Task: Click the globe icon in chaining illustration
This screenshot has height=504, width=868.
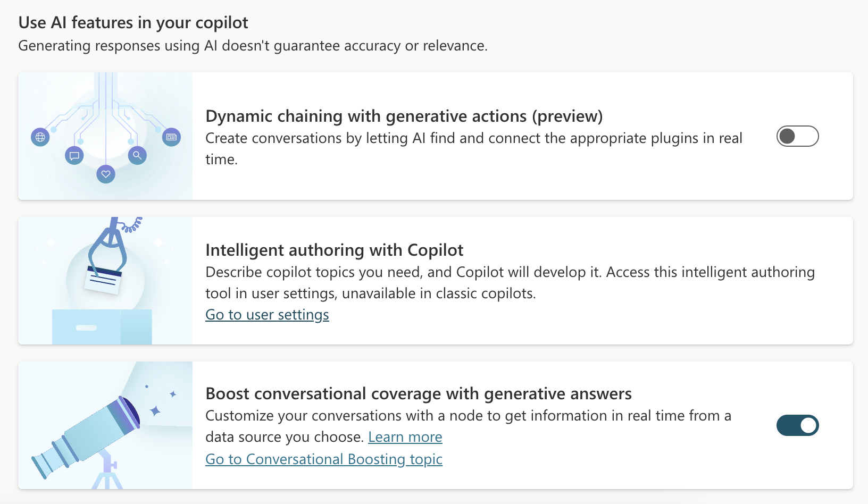Action: pos(40,137)
